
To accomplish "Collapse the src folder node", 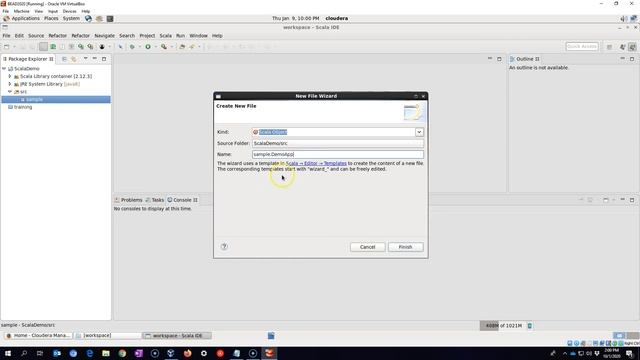I will tap(10, 92).
